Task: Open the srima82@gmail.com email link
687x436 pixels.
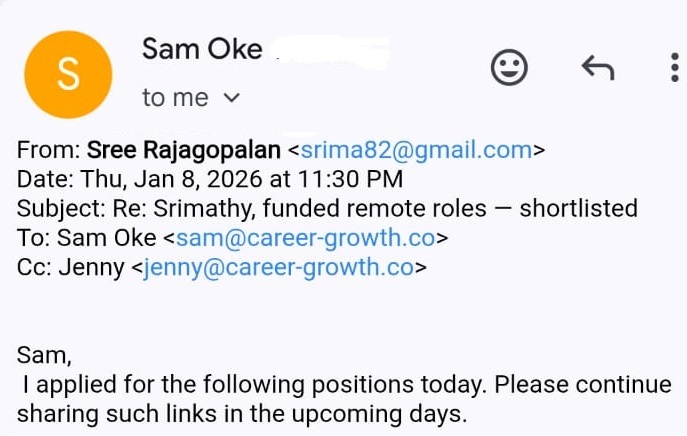Action: (x=415, y=152)
